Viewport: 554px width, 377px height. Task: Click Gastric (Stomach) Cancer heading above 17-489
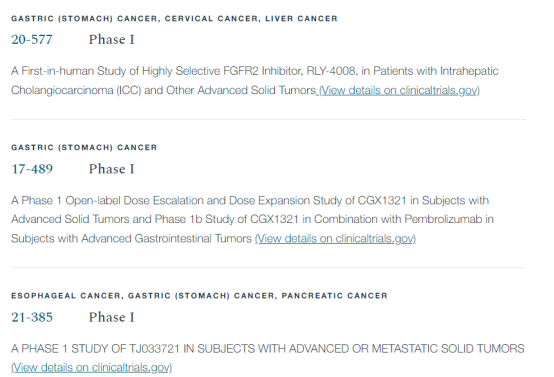click(84, 147)
